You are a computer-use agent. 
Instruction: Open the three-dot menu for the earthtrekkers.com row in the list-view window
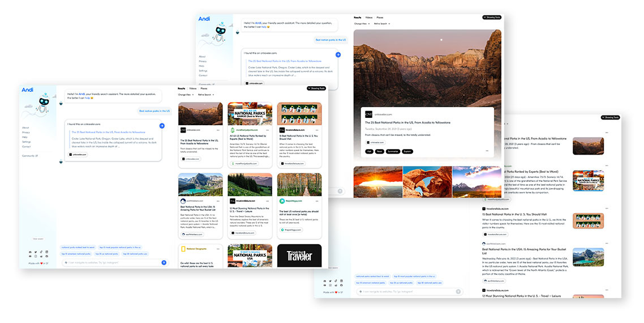(607, 243)
